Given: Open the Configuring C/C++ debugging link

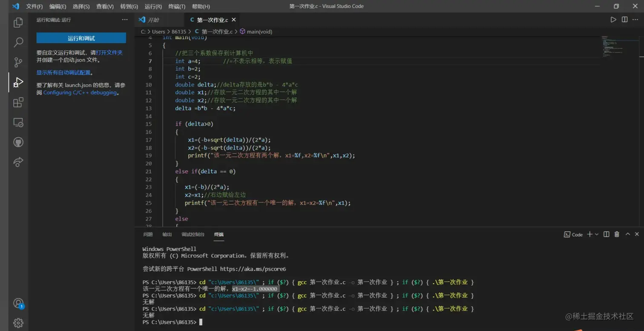Looking at the screenshot, I should [80, 93].
